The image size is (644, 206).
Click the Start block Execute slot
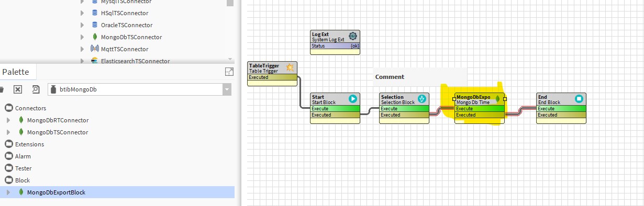[x=335, y=109]
